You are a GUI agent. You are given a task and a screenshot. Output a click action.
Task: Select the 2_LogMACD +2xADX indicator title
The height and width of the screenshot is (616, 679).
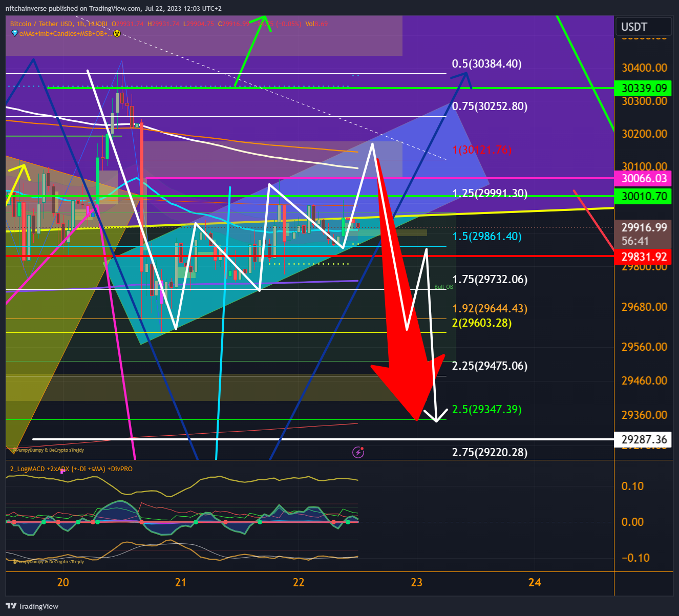click(x=71, y=469)
